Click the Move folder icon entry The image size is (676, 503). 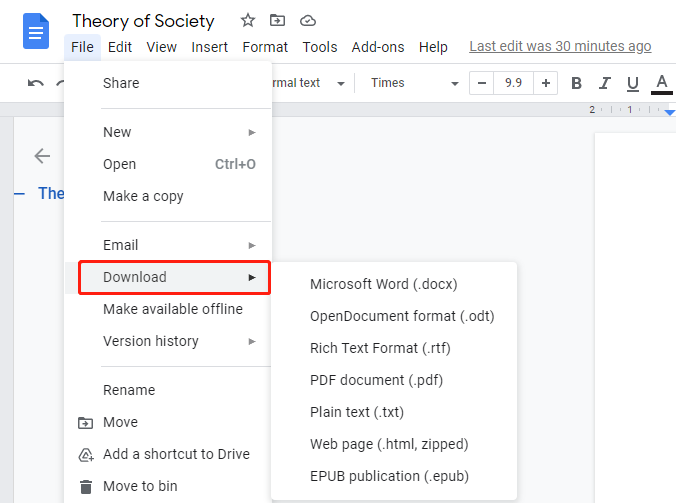168,422
